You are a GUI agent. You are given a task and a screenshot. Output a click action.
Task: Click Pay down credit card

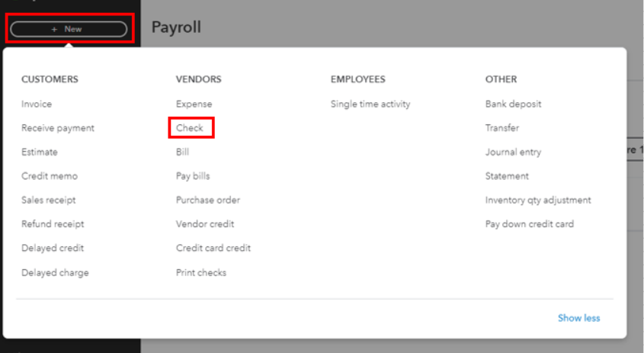tap(530, 224)
